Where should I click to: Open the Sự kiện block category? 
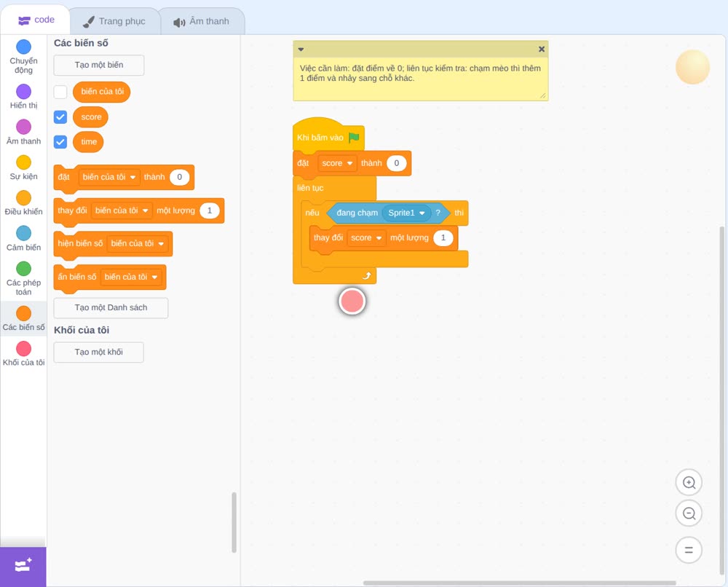click(x=24, y=168)
